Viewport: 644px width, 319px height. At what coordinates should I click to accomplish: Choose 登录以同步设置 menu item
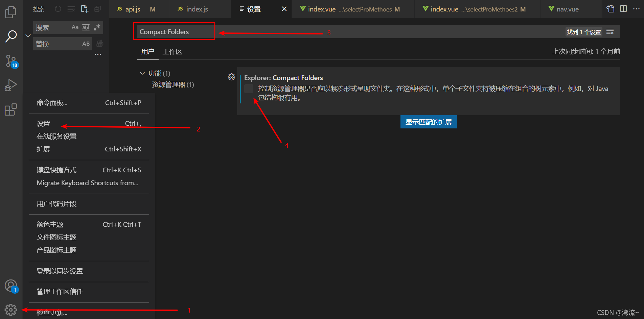89,271
